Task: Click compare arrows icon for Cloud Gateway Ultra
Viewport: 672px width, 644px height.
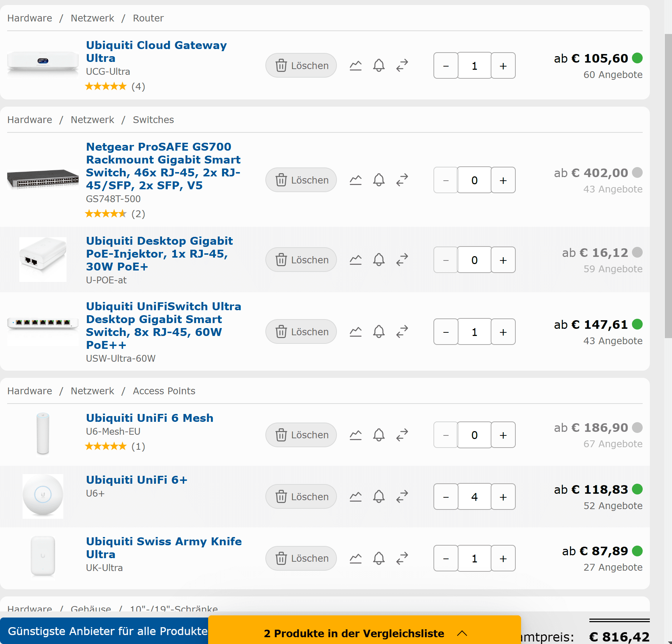Action: pyautogui.click(x=402, y=65)
